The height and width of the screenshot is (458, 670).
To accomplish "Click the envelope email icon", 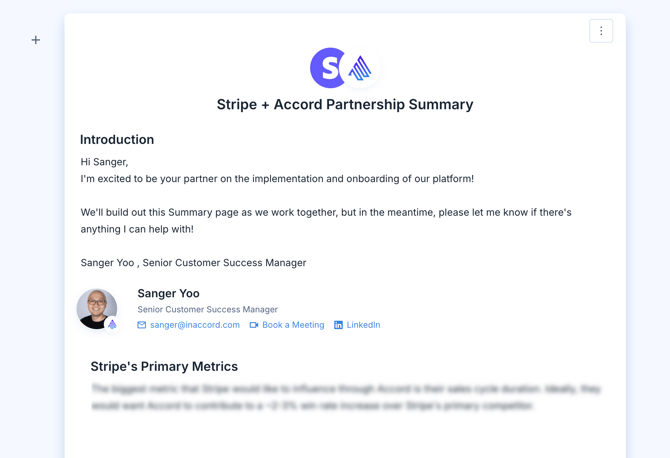I will click(142, 325).
